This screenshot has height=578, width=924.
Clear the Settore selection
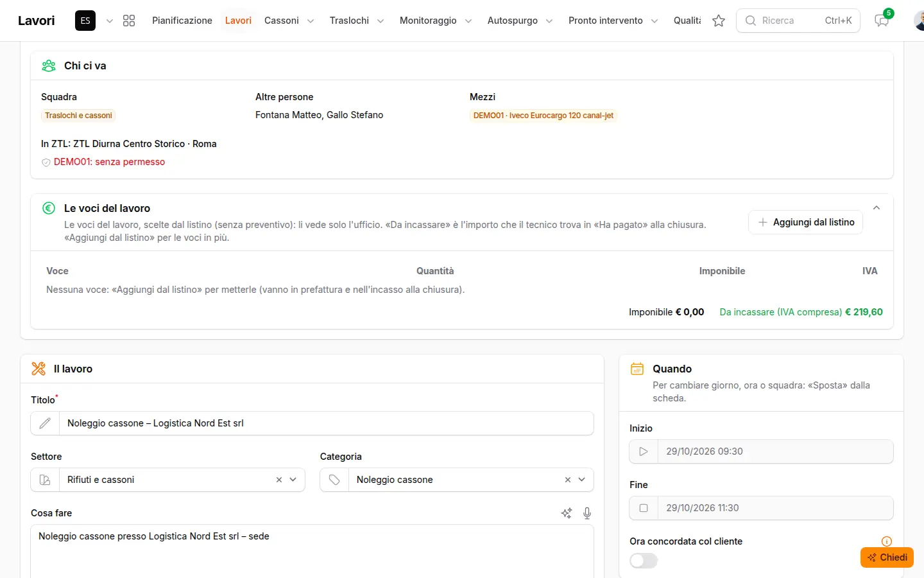(x=279, y=480)
